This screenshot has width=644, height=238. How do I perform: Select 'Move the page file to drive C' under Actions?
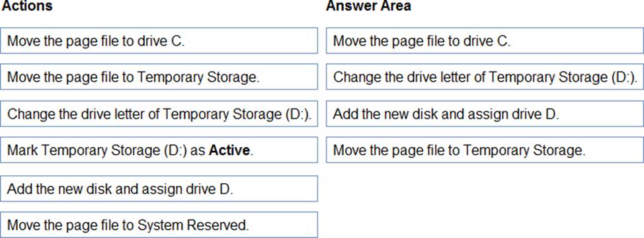(x=159, y=40)
